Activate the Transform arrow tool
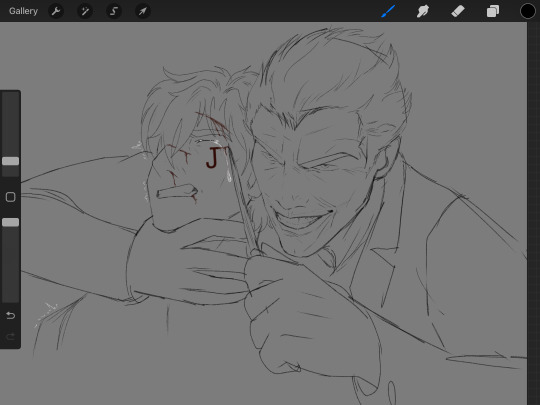 [142, 11]
